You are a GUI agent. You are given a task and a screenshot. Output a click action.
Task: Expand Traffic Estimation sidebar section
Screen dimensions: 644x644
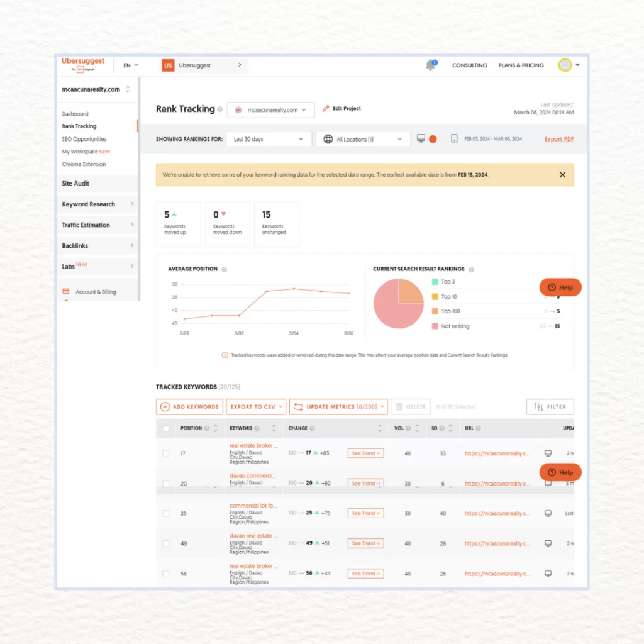97,225
